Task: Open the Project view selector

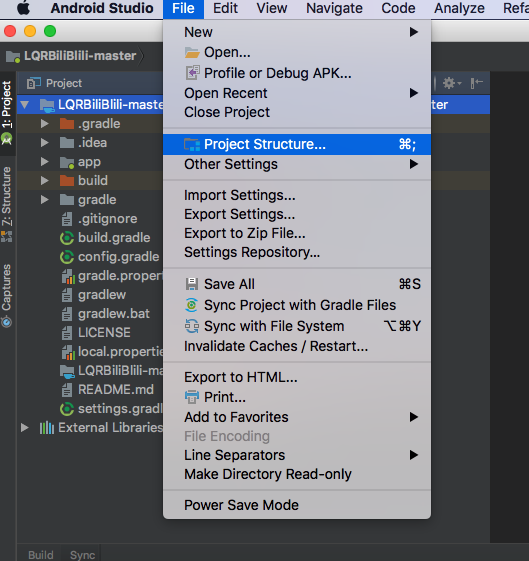Action: coord(55,83)
